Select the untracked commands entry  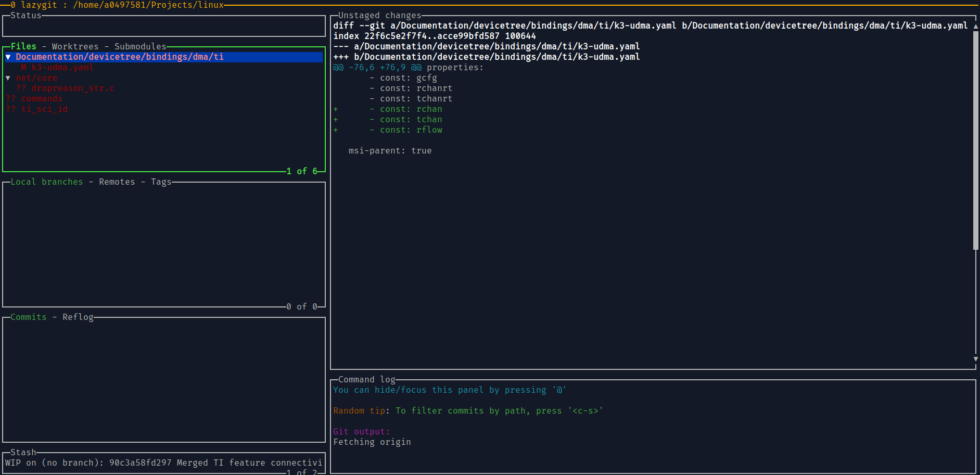point(41,98)
